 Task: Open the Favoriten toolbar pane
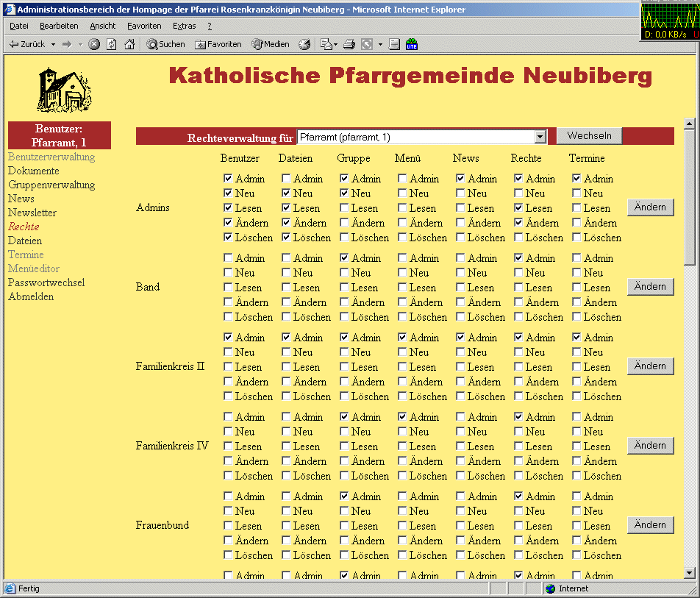(x=218, y=44)
